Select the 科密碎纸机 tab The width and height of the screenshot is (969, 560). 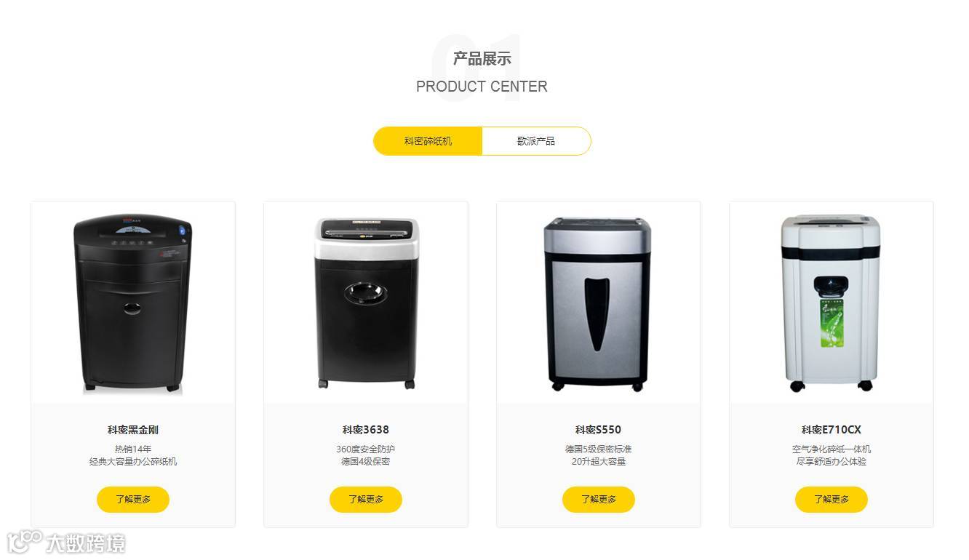coord(428,141)
